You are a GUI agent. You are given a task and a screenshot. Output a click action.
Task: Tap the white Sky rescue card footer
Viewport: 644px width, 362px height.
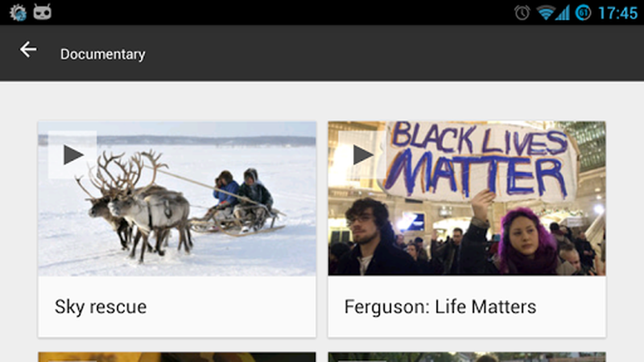[177, 306]
